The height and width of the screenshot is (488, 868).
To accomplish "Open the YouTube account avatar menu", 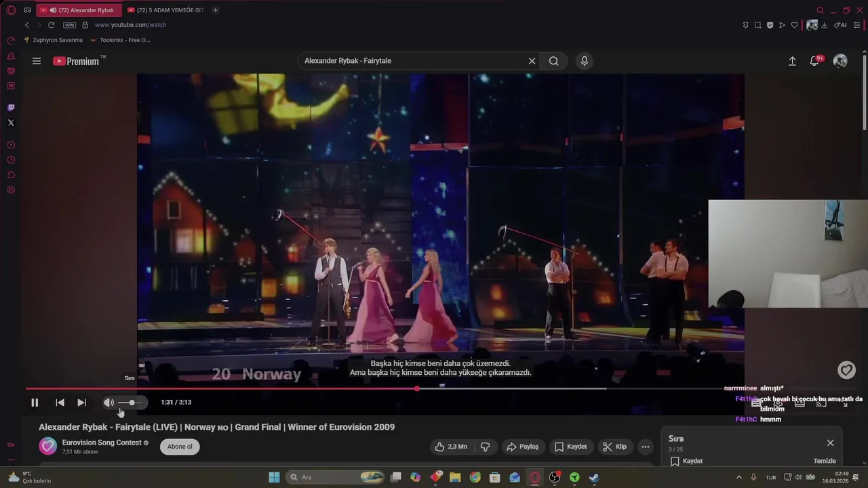I will click(840, 61).
